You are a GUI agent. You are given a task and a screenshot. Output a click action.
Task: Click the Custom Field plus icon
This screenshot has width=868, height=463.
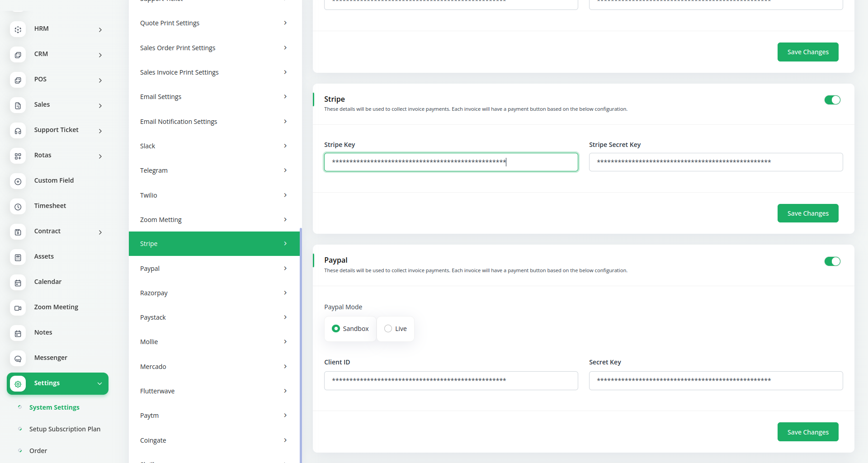tap(18, 181)
